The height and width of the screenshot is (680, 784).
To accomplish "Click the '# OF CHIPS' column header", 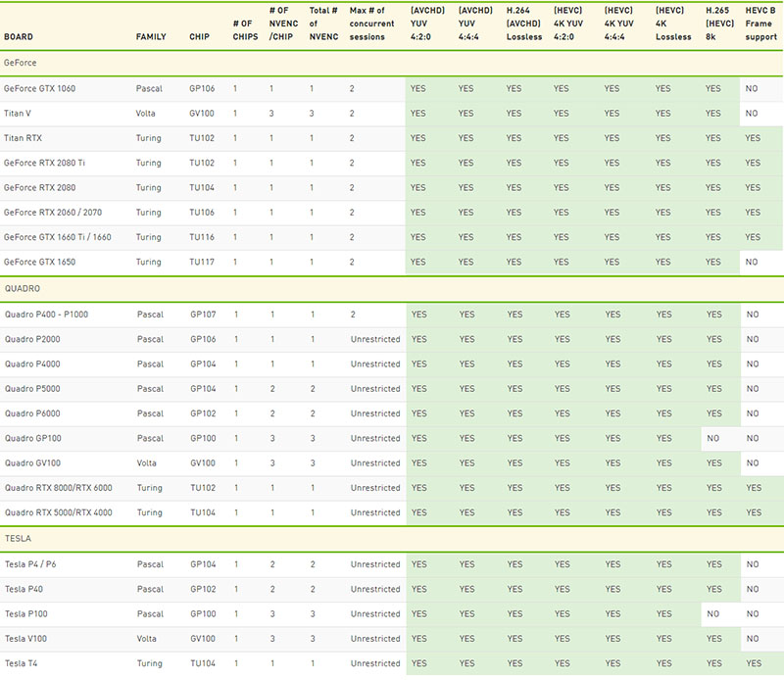I will [246, 30].
